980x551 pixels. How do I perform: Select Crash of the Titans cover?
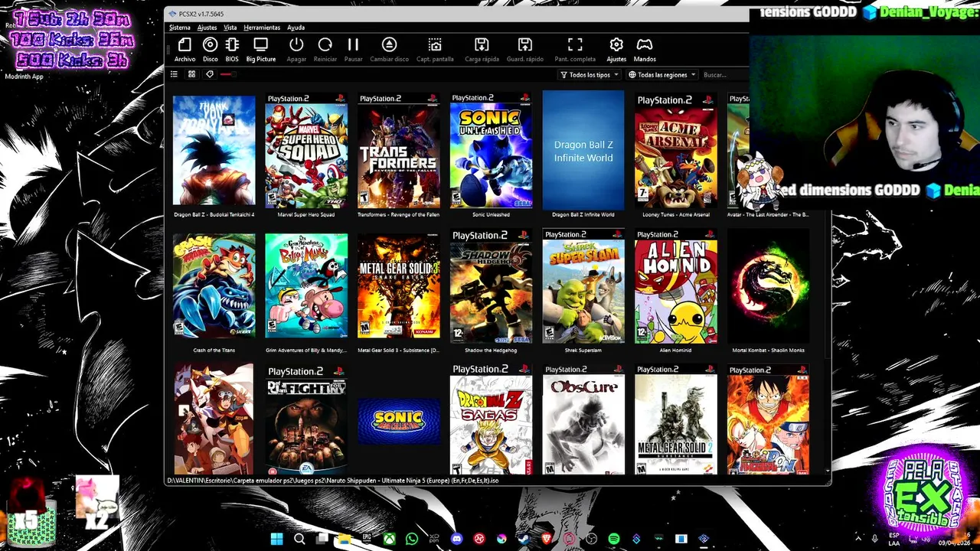coord(214,285)
